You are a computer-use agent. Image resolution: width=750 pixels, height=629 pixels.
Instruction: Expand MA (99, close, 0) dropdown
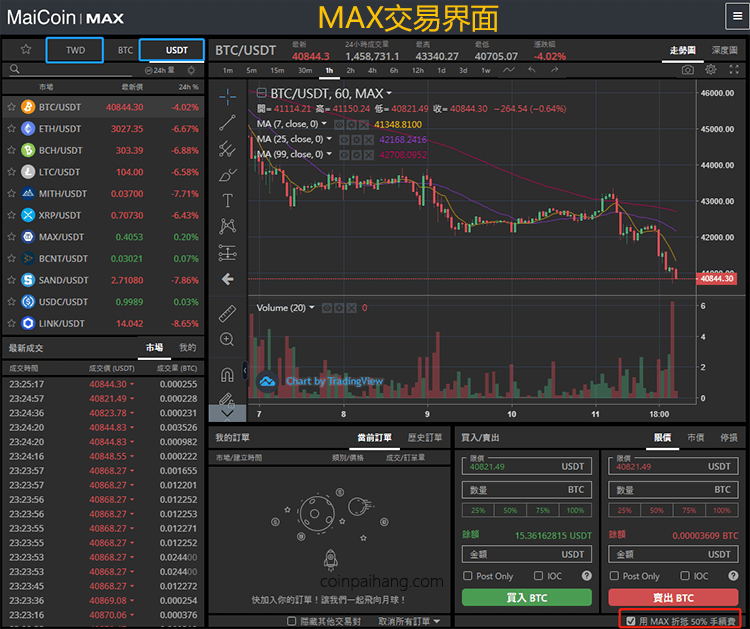[329, 154]
